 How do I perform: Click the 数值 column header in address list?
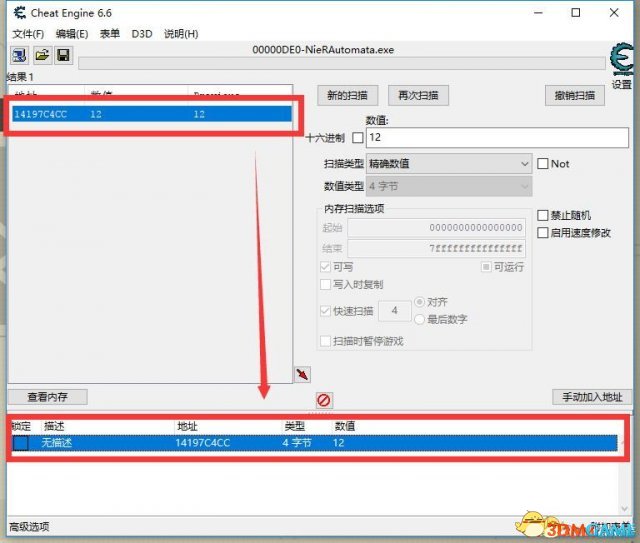[345, 427]
